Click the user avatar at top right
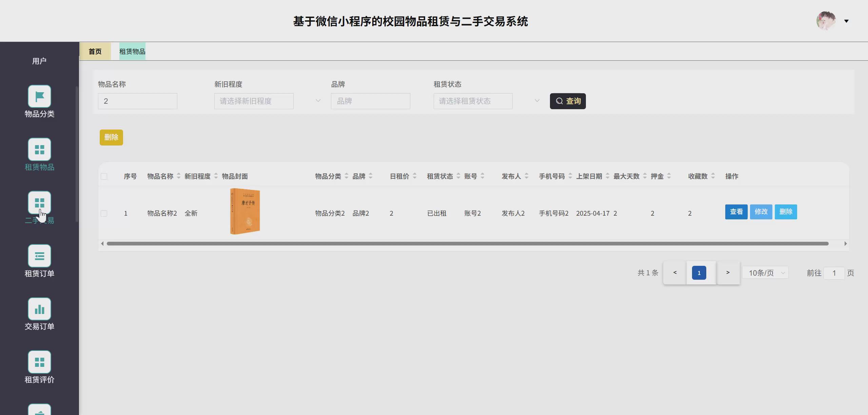 [825, 21]
